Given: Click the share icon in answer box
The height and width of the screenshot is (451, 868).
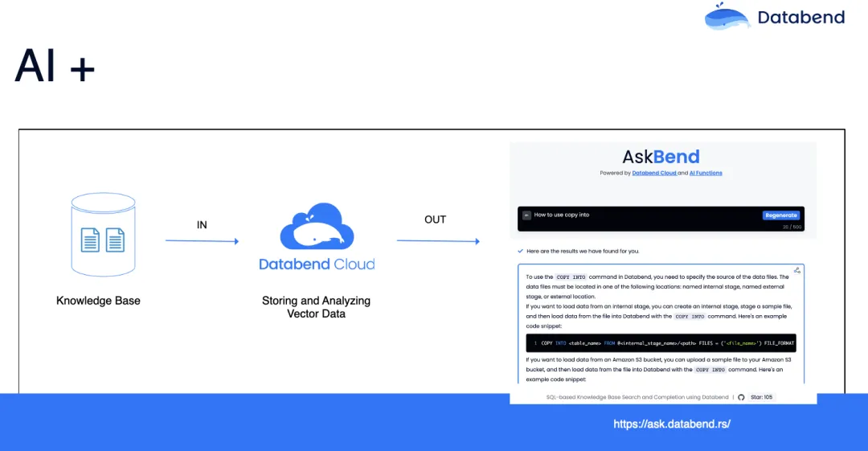Looking at the screenshot, I should point(796,270).
